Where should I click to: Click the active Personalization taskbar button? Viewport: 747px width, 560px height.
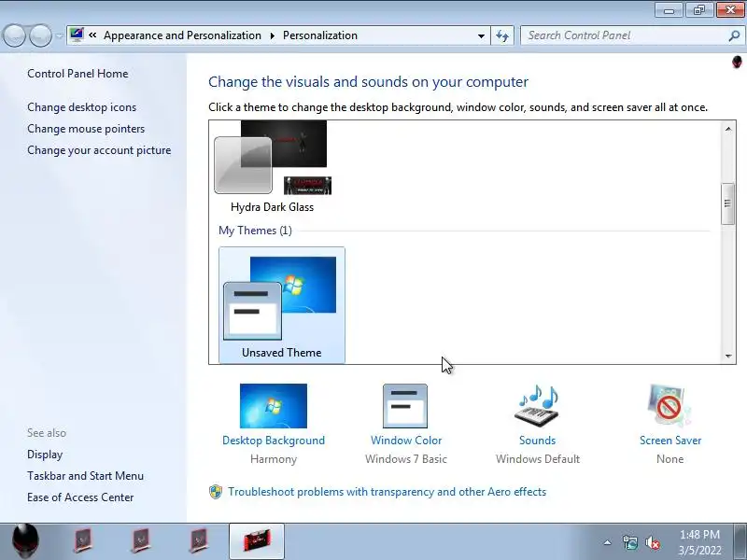tap(257, 541)
